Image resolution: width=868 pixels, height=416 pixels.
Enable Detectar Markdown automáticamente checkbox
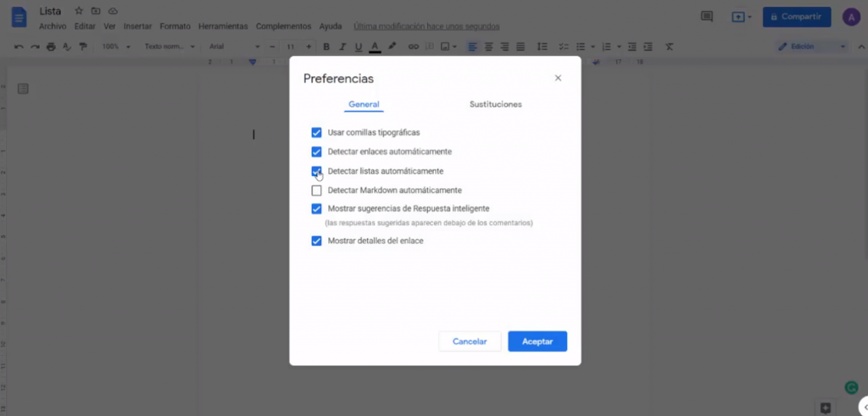(x=316, y=191)
